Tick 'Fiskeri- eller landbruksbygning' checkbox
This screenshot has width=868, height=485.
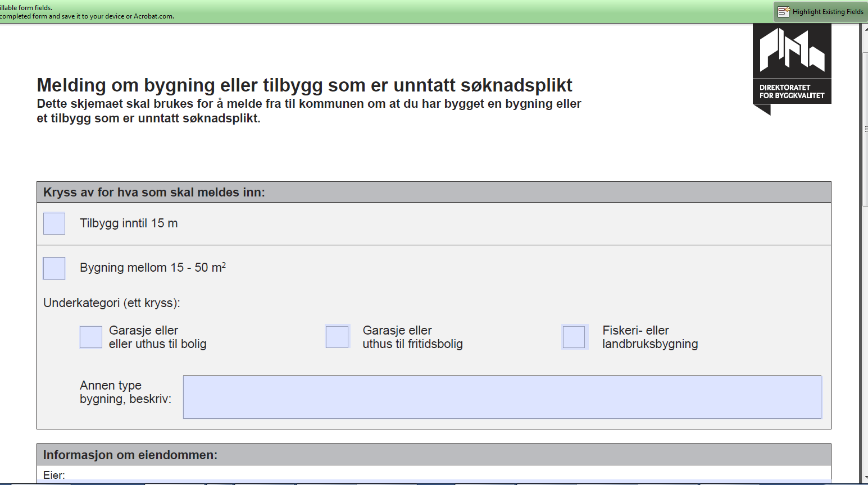[574, 337]
